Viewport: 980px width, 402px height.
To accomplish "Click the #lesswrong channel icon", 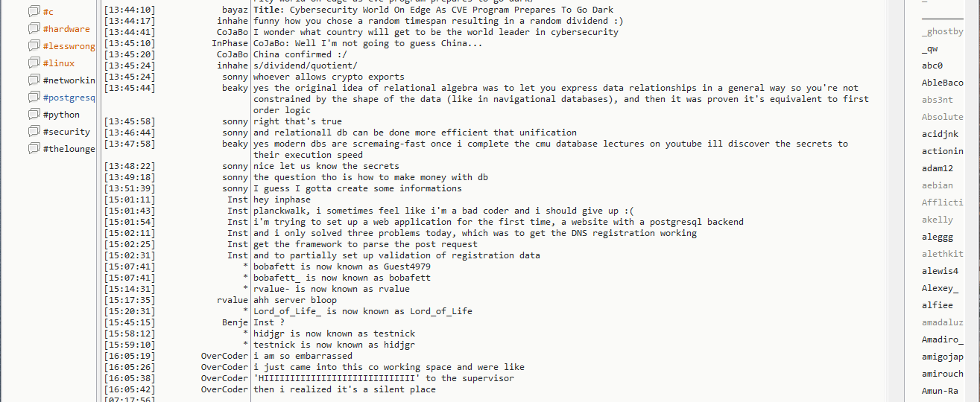I will (x=34, y=46).
